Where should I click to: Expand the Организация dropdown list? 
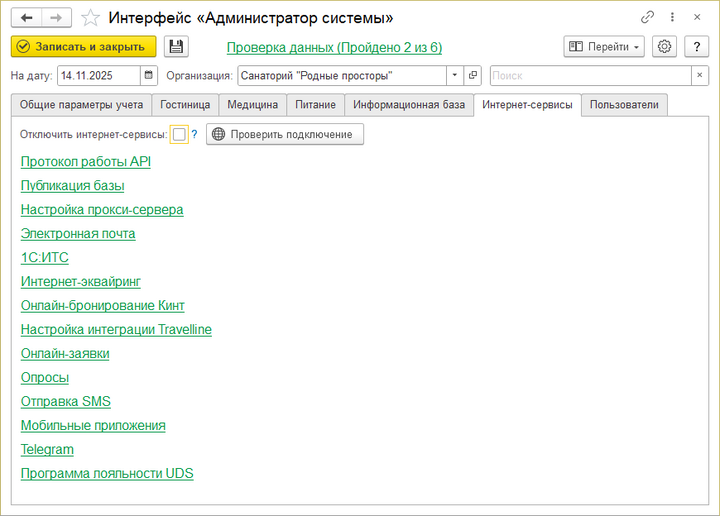pyautogui.click(x=455, y=75)
